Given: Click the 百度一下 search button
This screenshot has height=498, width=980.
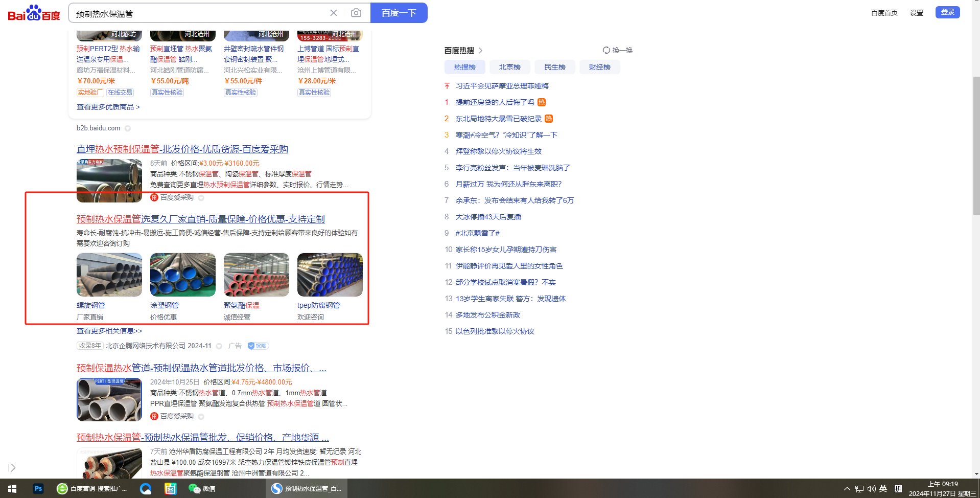Looking at the screenshot, I should 399,13.
